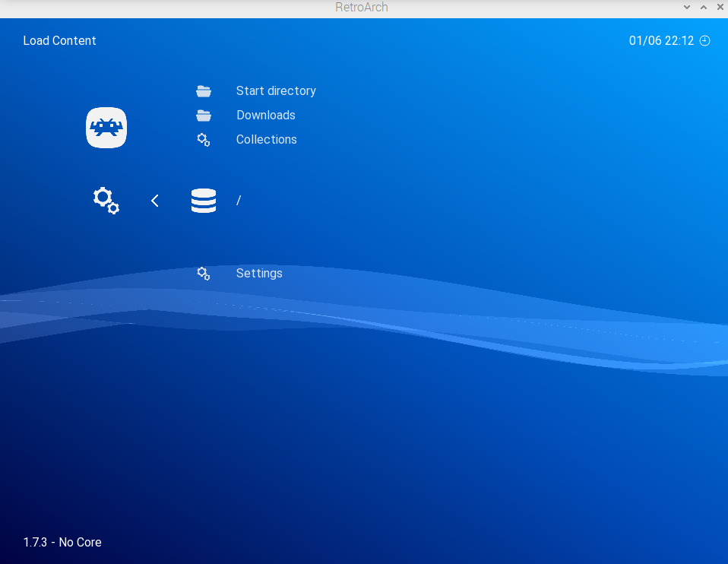Click the 01/06 22:12 date and time
The width and height of the screenshot is (728, 564).
click(x=661, y=41)
